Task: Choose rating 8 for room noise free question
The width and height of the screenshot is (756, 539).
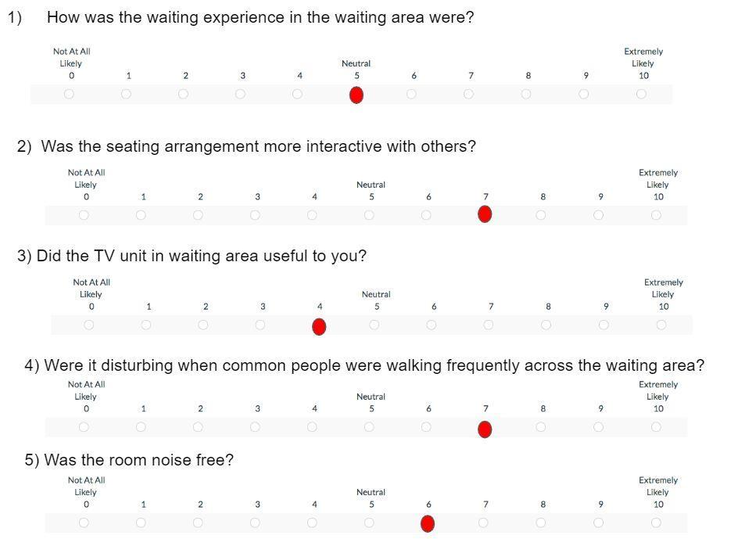Action: tap(540, 523)
